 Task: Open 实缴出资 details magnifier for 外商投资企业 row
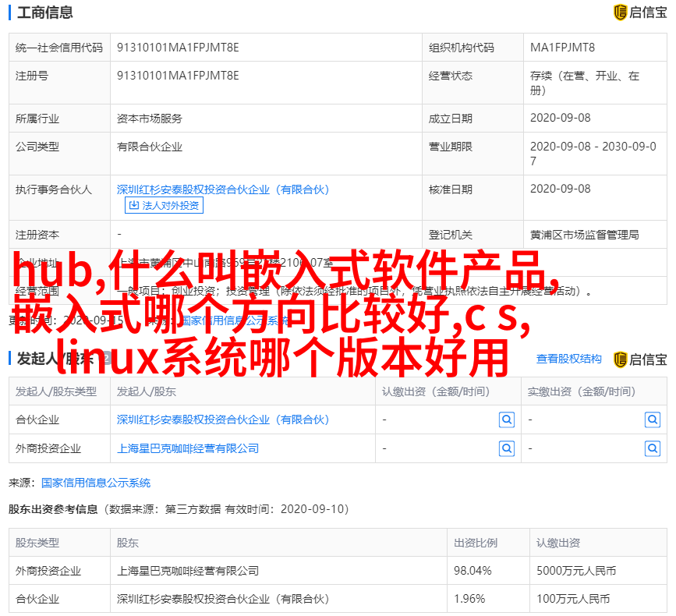pos(653,449)
